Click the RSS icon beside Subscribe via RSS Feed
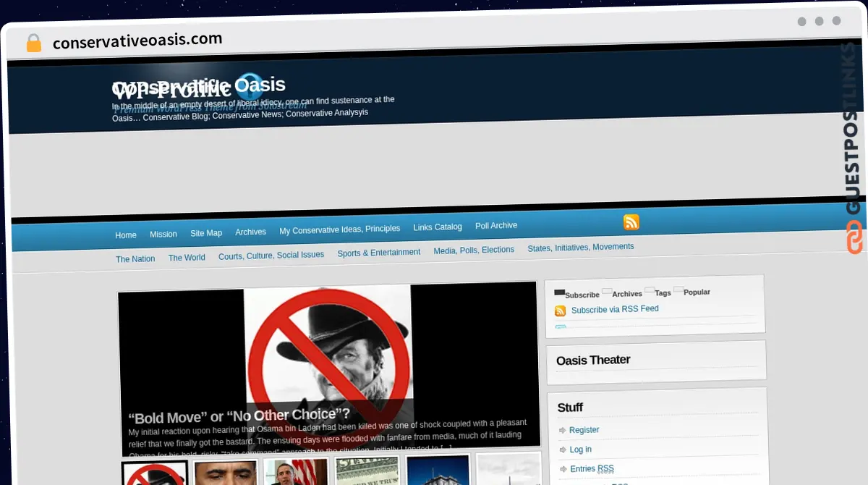This screenshot has width=868, height=485. click(560, 311)
